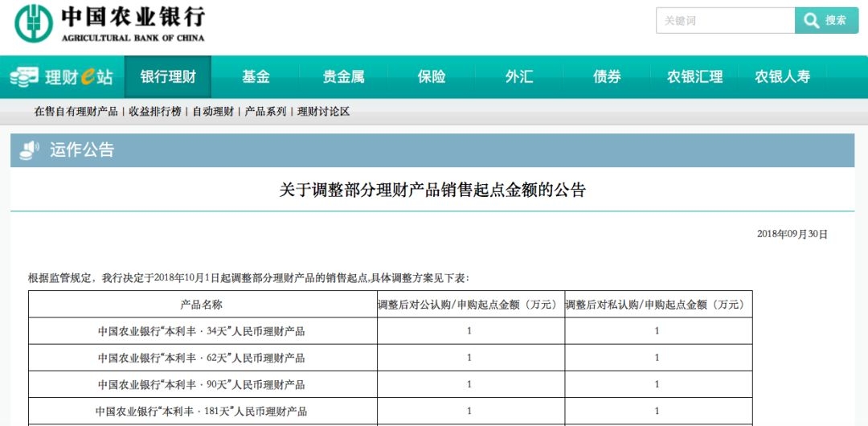The height and width of the screenshot is (426, 868).
Task: Open the 基金 navigation tab
Action: point(256,76)
